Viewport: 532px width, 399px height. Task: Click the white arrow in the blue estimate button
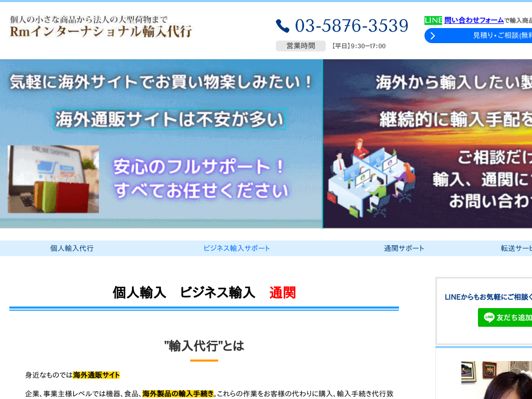click(432, 36)
